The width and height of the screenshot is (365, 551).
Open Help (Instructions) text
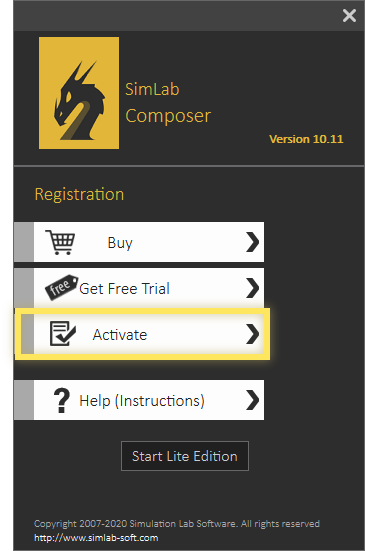click(142, 401)
